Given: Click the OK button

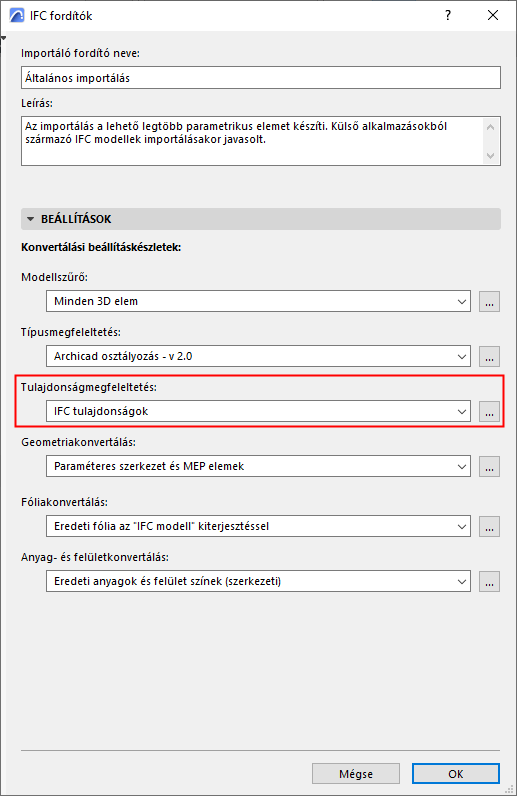Looking at the screenshot, I should [456, 774].
